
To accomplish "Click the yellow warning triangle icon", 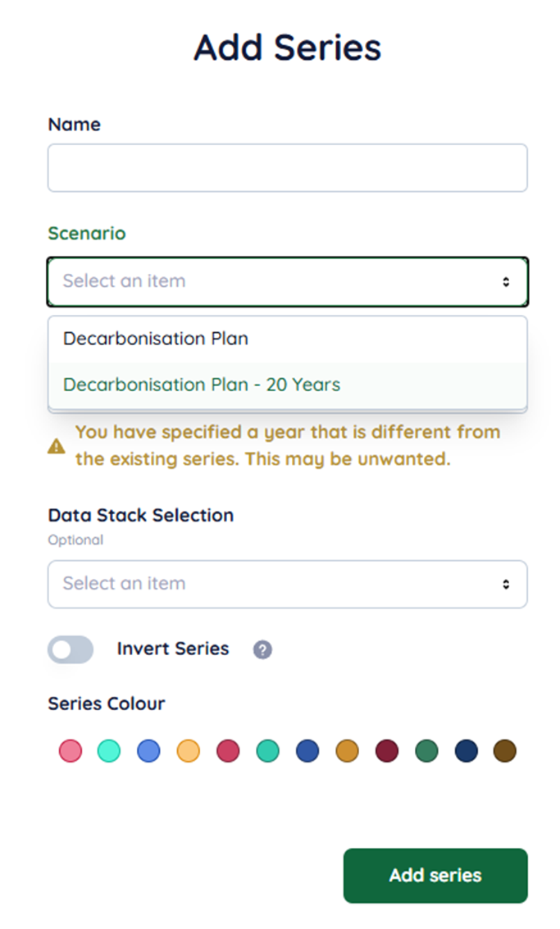I will point(57,447).
